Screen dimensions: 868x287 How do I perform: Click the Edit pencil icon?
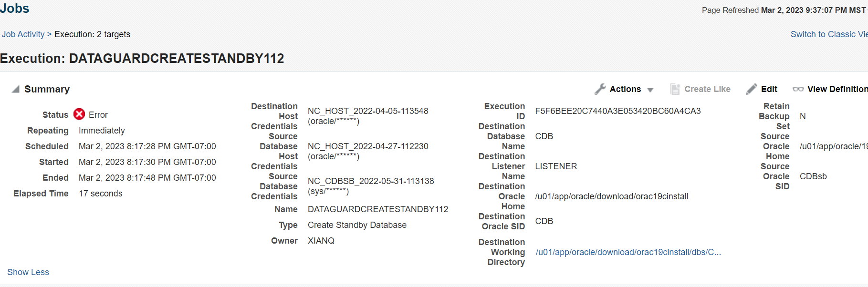coord(752,89)
